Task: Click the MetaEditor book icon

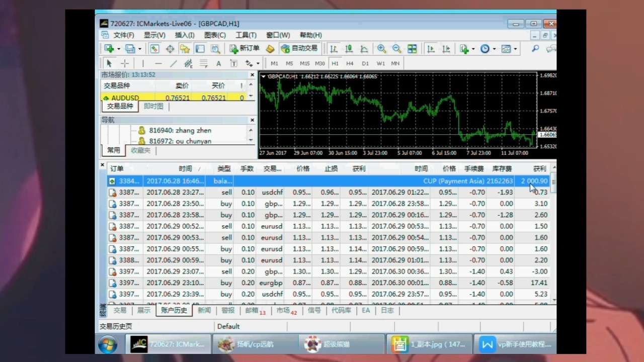Action: click(x=270, y=49)
